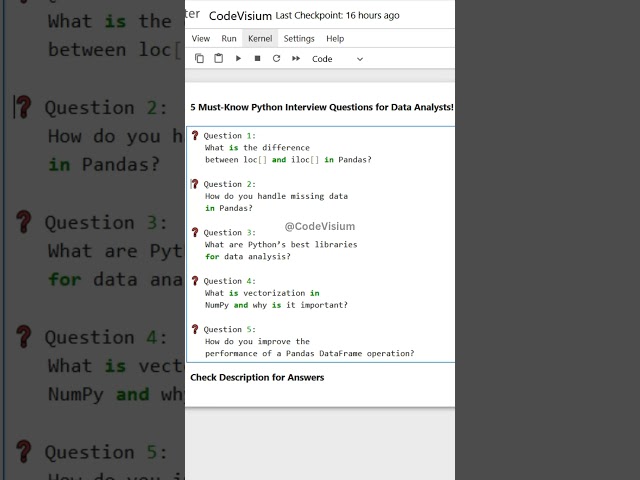This screenshot has width=640, height=480.
Task: Click the 'Question 1:' line in the cell
Action: (230, 136)
